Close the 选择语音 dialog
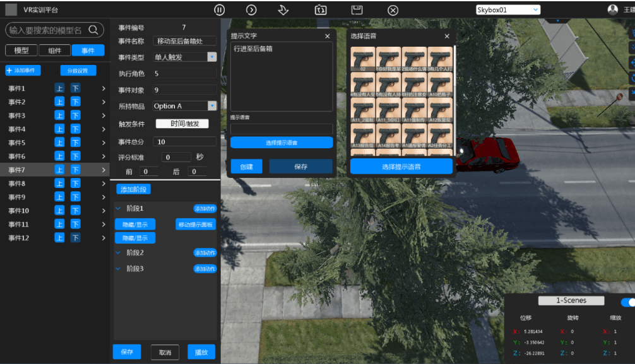 pyautogui.click(x=447, y=36)
